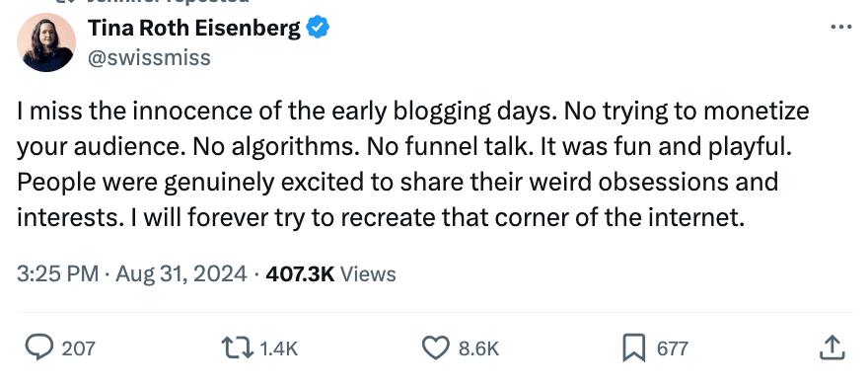This screenshot has width=868, height=385.
Task: Open the three-dot more options menu
Action: click(x=841, y=27)
